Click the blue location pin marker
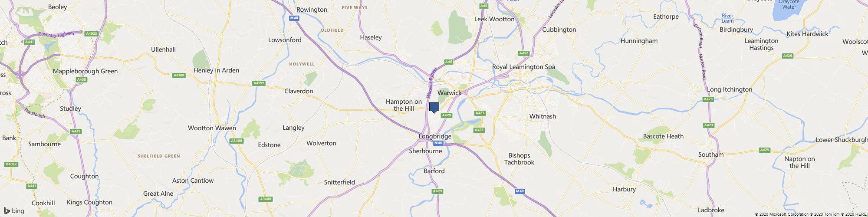The height and width of the screenshot is (217, 868). click(434, 108)
